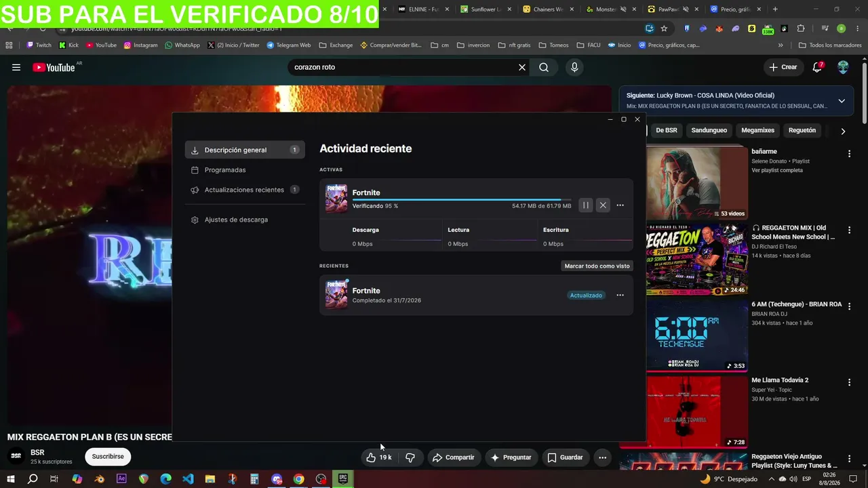Clear the YouTube search text
The height and width of the screenshot is (488, 868).
[x=522, y=67]
